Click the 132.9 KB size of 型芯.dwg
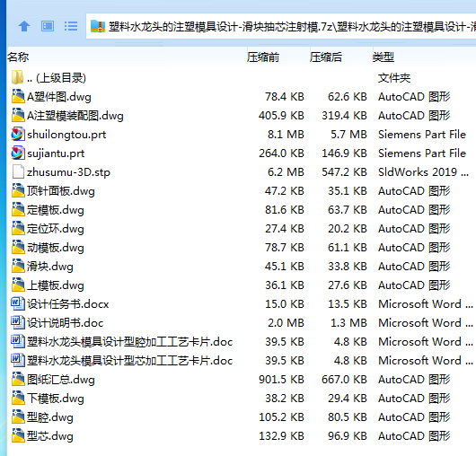 tap(281, 436)
